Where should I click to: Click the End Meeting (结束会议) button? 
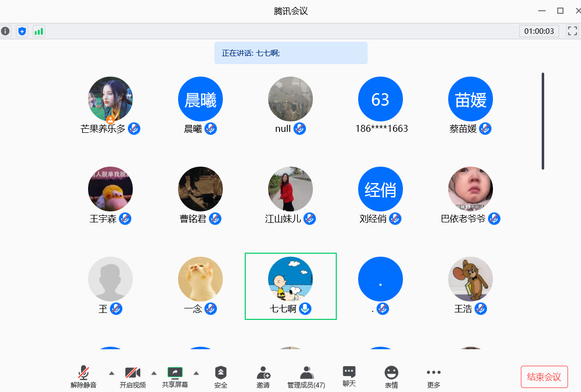click(544, 377)
